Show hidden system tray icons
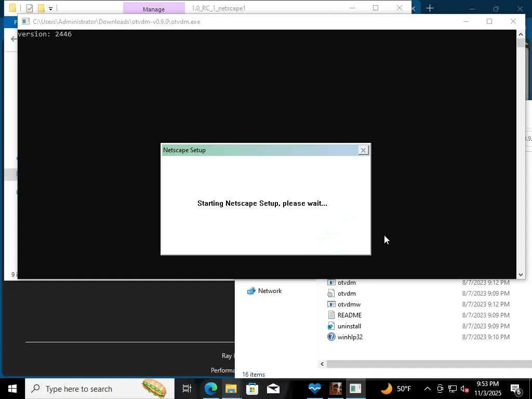532x399 pixels. coord(428,389)
